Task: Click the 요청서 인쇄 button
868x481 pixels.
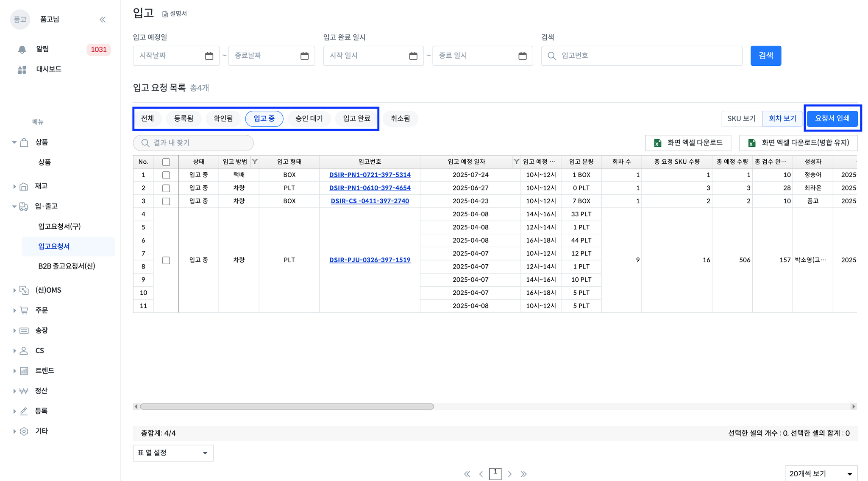Action: click(x=832, y=119)
